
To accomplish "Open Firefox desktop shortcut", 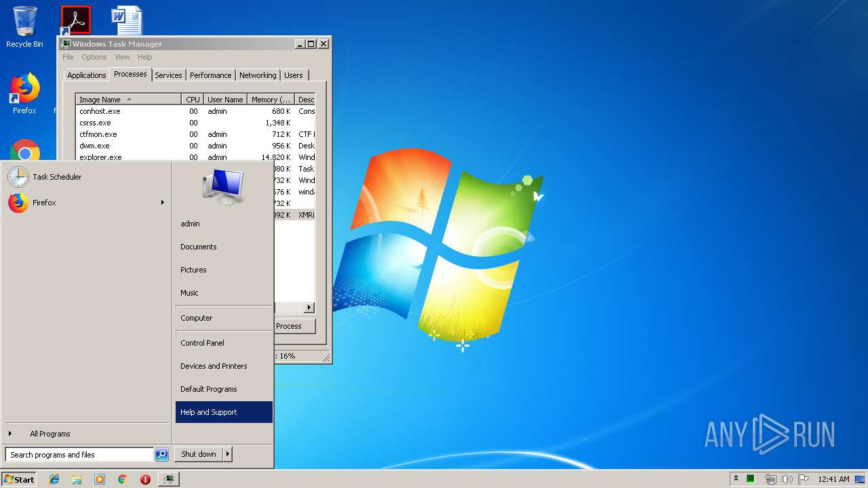I will [x=24, y=94].
